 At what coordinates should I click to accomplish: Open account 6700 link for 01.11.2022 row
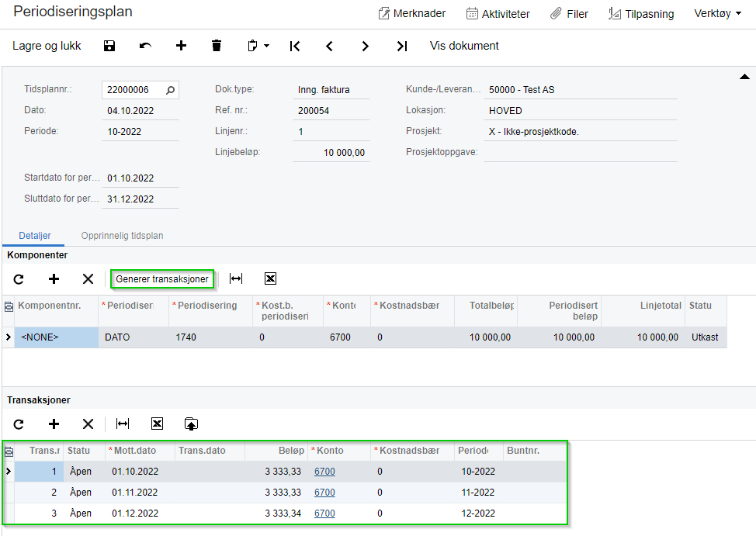[324, 493]
